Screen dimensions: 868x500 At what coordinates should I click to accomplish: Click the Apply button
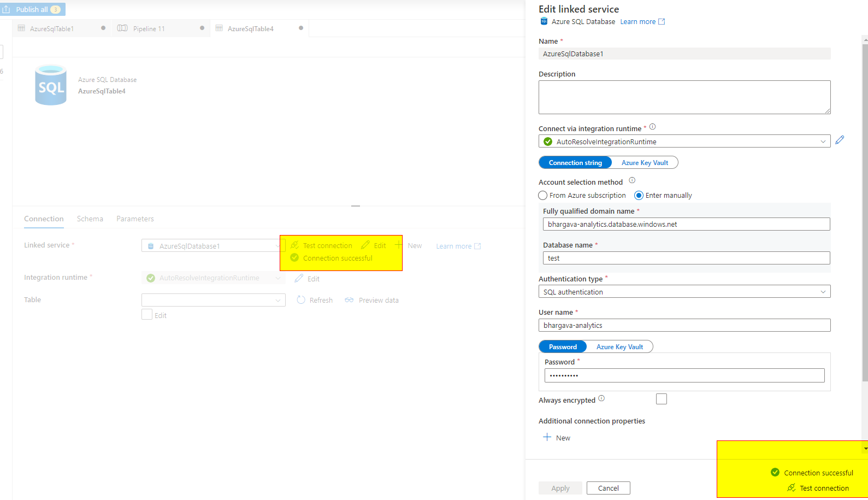click(x=560, y=488)
